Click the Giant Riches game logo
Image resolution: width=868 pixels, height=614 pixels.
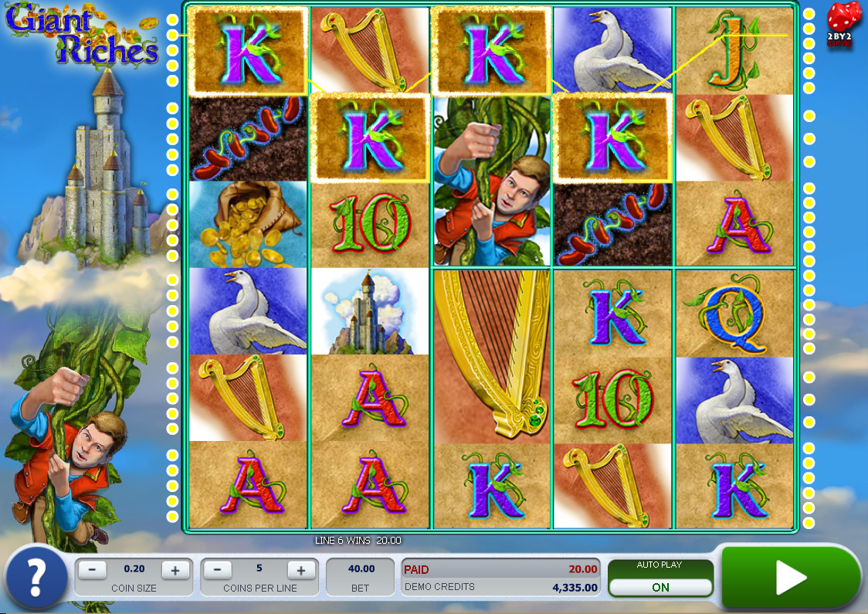(x=82, y=36)
